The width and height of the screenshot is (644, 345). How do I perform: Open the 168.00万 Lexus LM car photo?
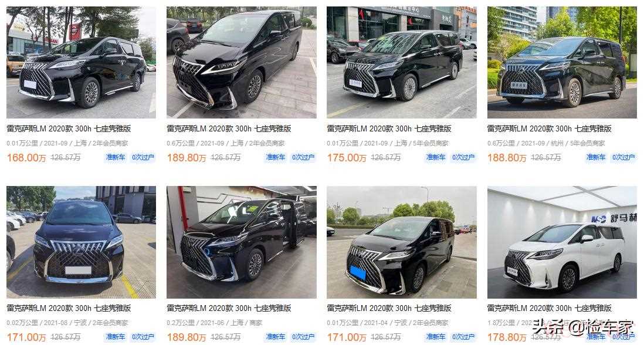tap(81, 62)
